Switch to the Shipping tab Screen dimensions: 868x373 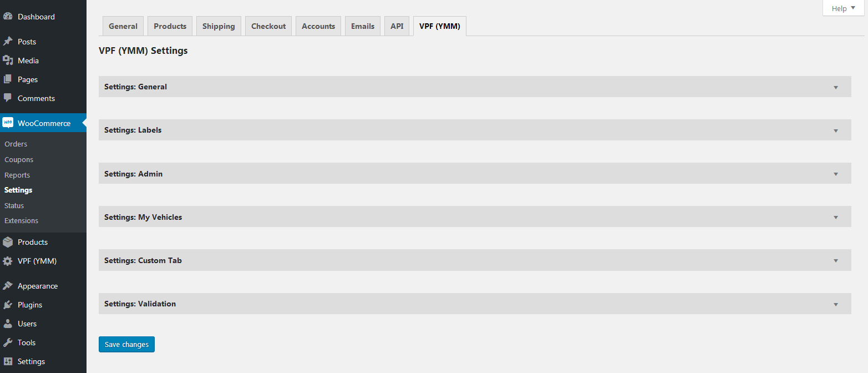coord(219,26)
